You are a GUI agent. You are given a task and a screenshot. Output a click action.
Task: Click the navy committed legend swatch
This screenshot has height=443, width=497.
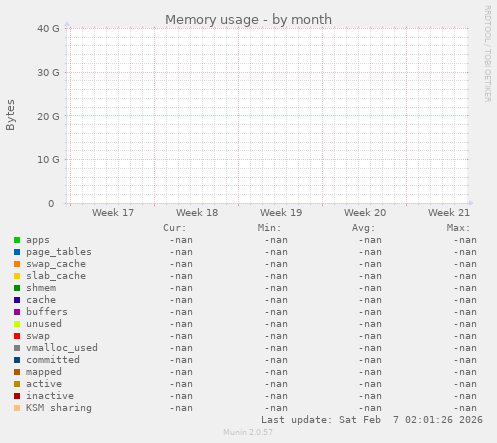tap(17, 360)
